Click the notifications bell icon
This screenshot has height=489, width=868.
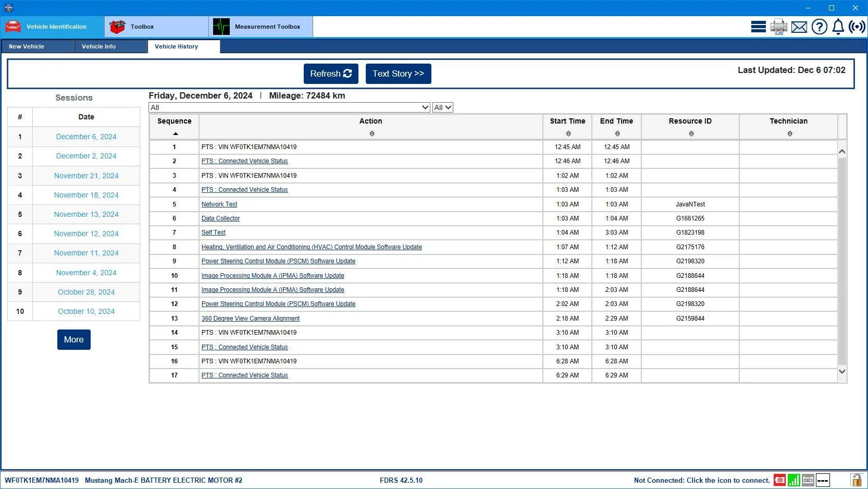point(838,27)
